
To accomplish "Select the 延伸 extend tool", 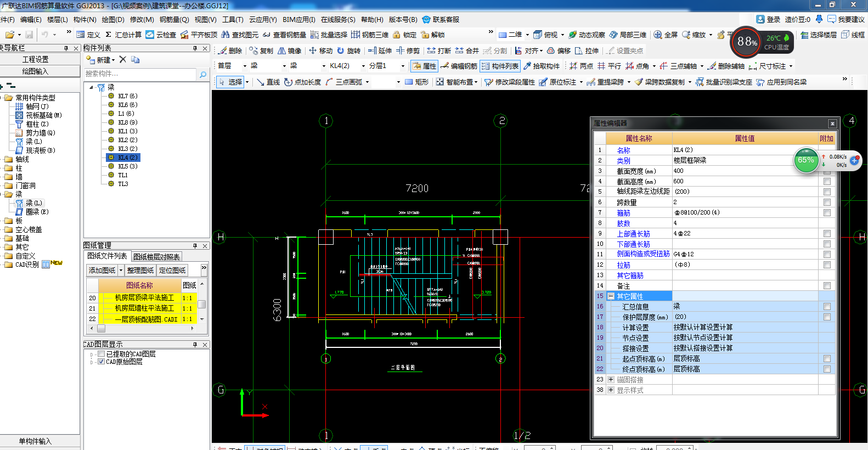I will point(380,50).
